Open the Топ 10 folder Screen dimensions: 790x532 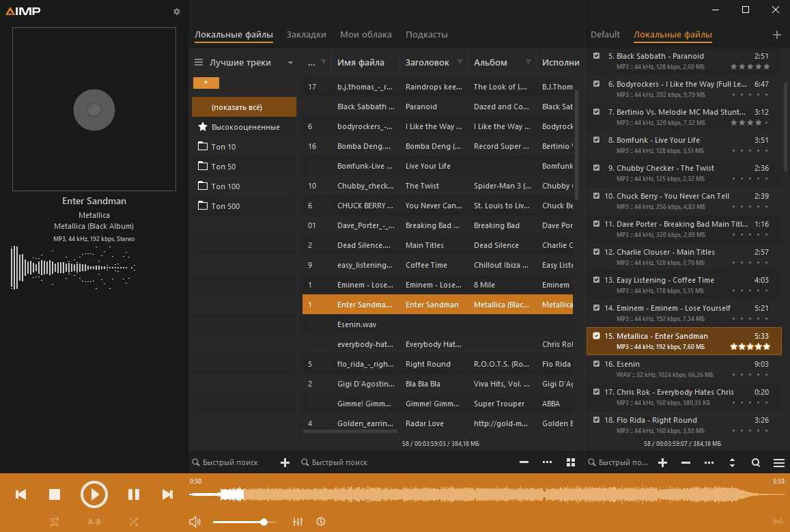point(244,147)
